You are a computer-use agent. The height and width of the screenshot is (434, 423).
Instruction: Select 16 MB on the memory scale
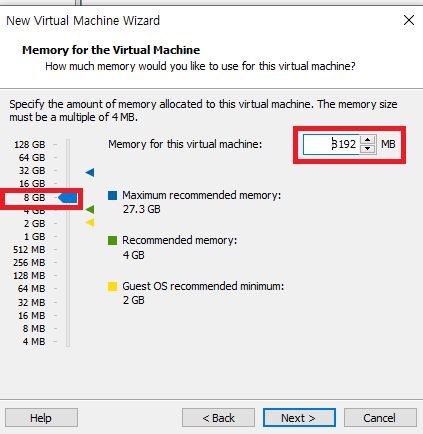pos(32,315)
